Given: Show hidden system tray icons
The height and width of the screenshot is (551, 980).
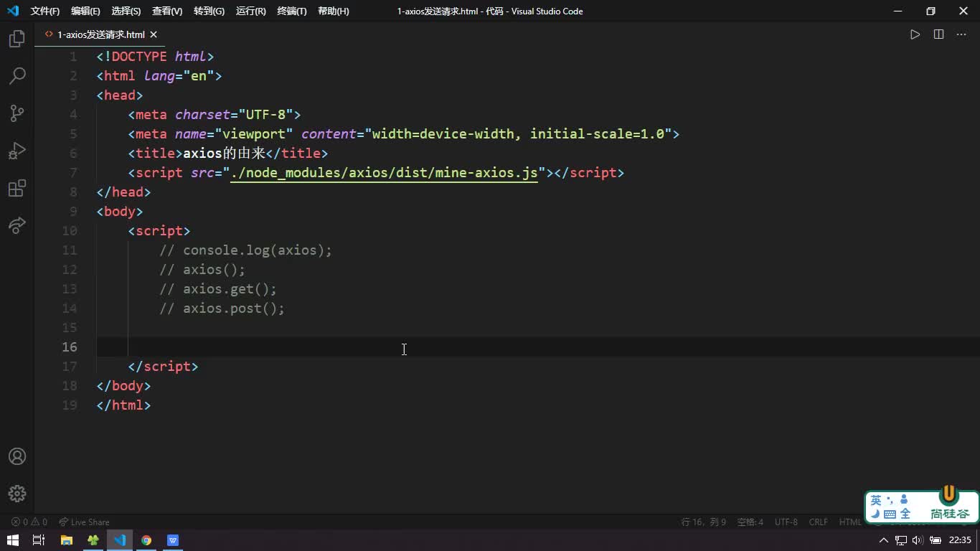Looking at the screenshot, I should (x=884, y=540).
